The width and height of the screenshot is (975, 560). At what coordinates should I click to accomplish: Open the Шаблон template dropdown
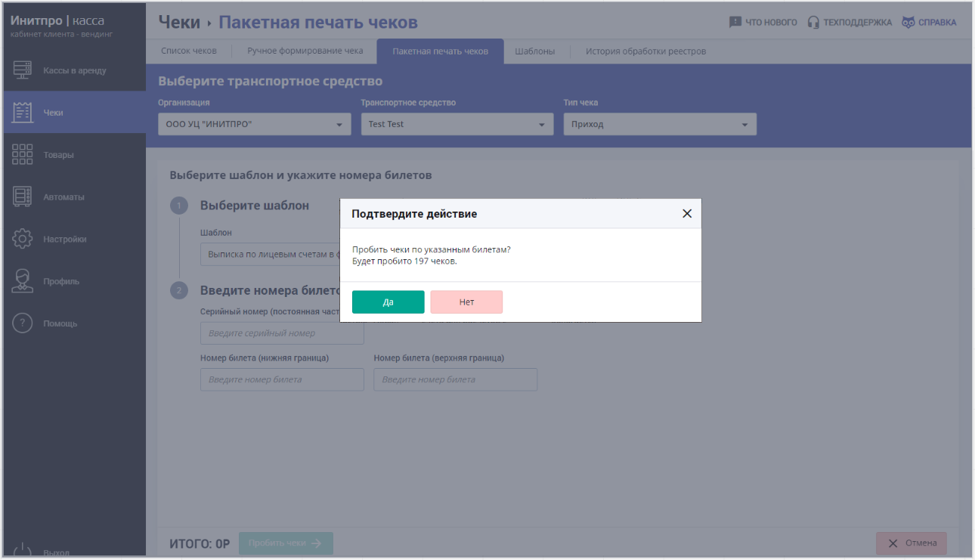[270, 255]
